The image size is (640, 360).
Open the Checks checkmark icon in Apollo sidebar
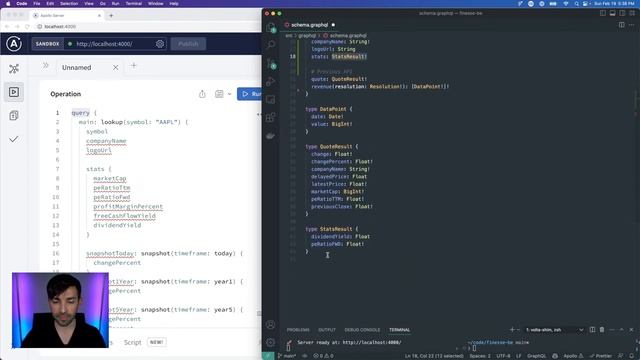14,139
